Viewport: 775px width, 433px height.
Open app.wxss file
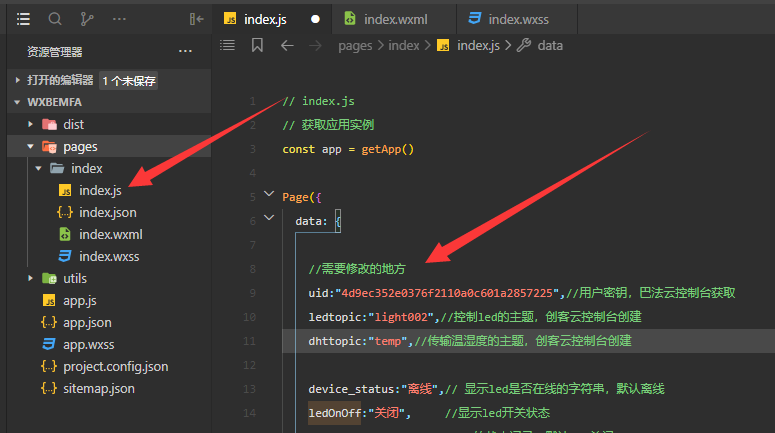88,345
